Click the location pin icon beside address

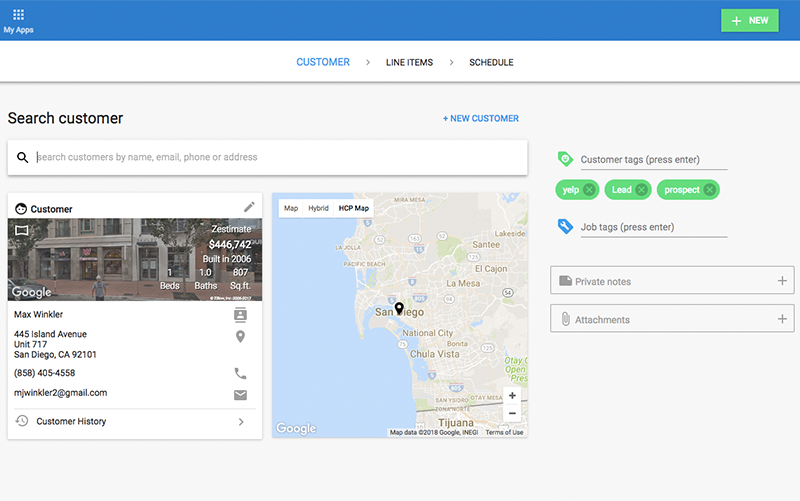[x=240, y=337]
